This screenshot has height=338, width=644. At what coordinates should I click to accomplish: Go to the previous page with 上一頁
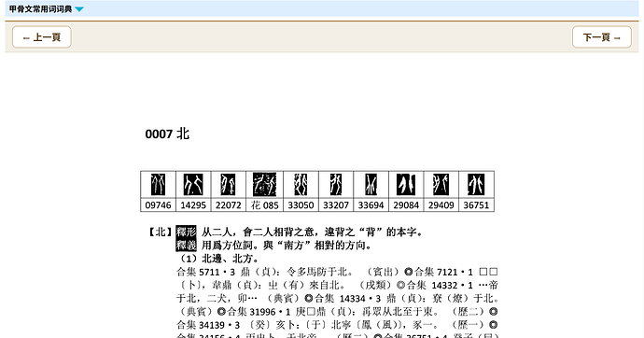click(42, 37)
